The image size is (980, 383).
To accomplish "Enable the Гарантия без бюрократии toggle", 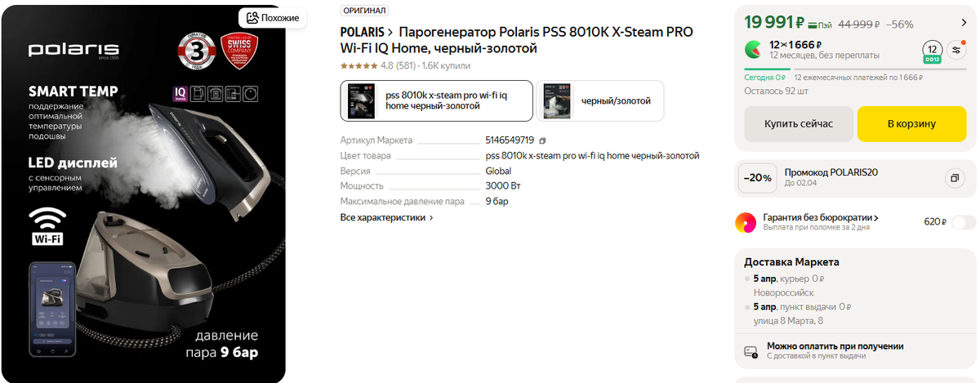I will 964,222.
